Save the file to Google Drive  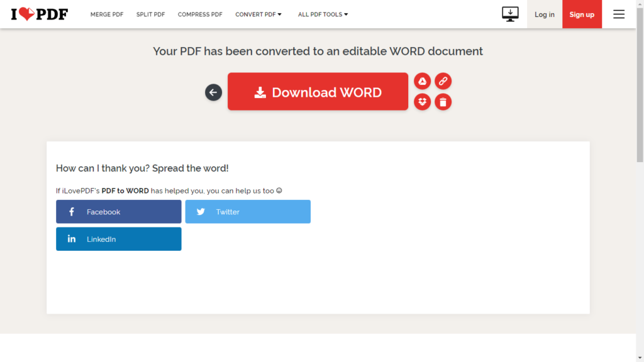422,81
